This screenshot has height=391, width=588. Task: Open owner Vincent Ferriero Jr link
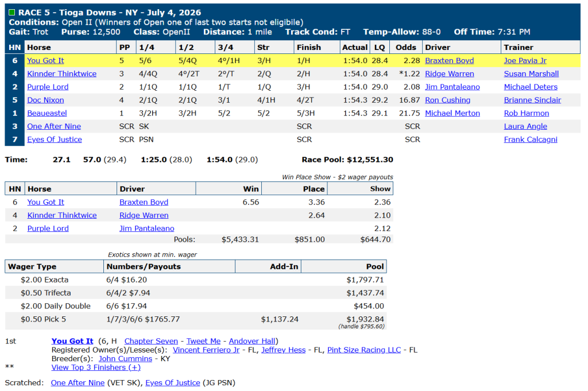click(x=206, y=350)
